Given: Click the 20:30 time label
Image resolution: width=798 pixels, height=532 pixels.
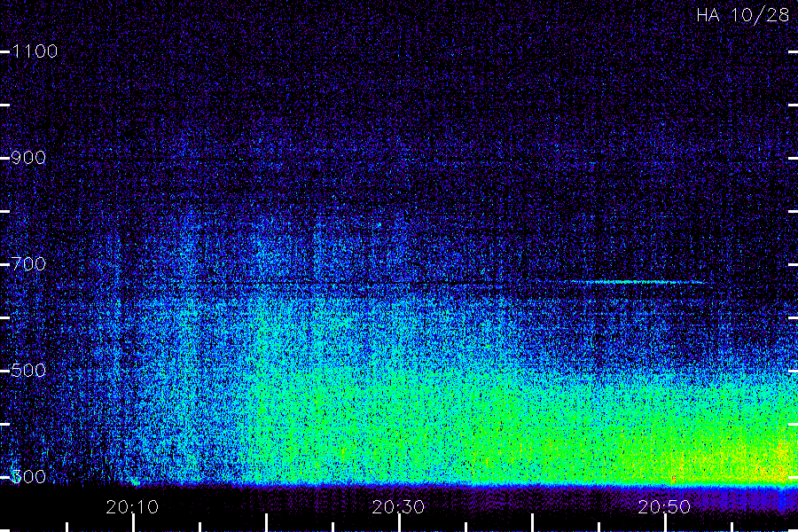Looking at the screenshot, I should click(398, 507).
